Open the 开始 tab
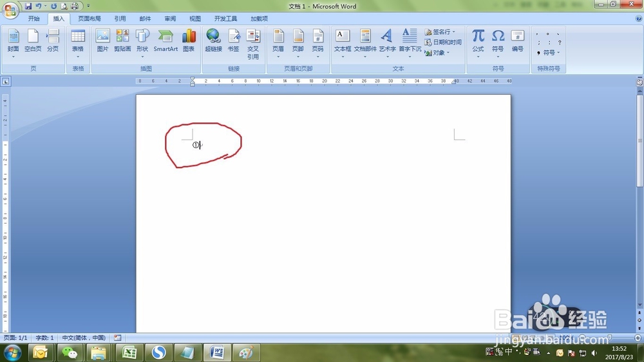Screen dimensions: 644x362 tap(33, 19)
